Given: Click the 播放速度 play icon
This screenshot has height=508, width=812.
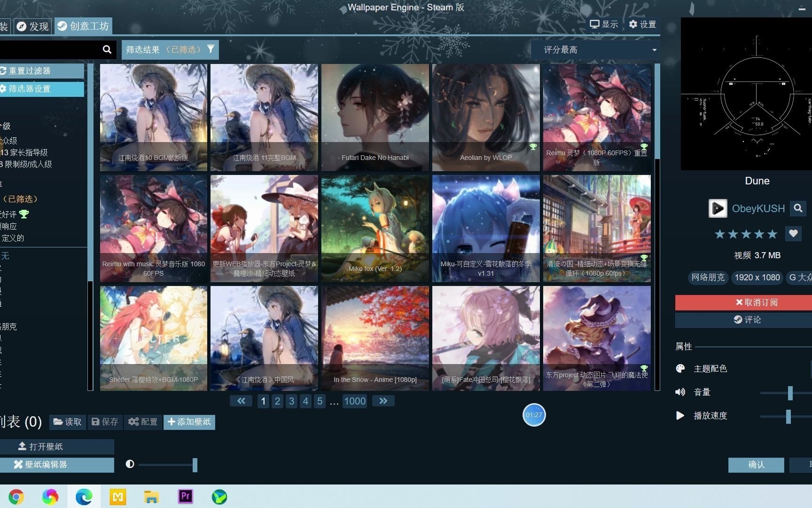Looking at the screenshot, I should 680,415.
